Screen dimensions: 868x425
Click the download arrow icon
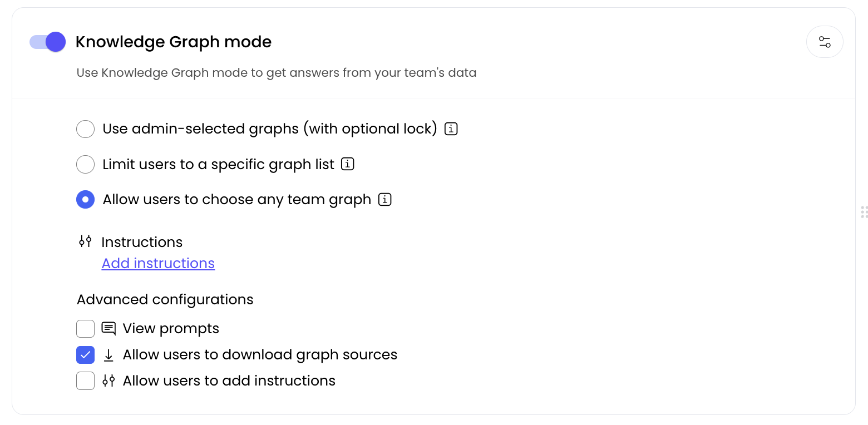click(x=108, y=355)
